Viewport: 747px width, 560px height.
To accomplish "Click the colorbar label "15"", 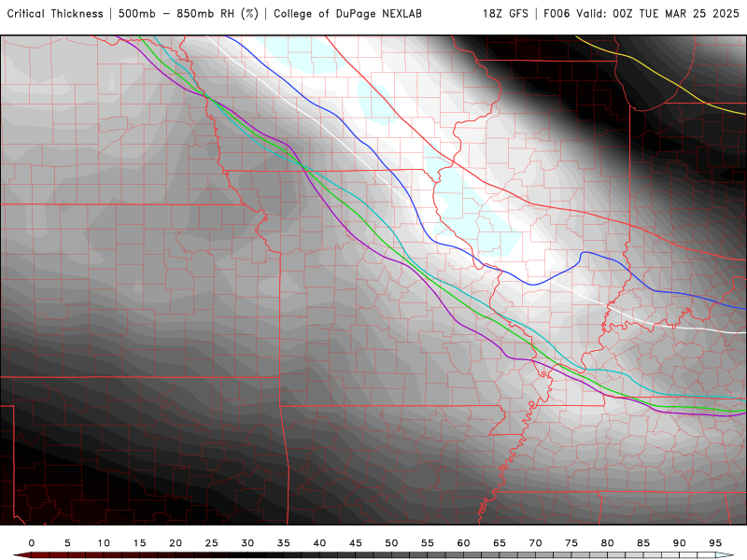I will (139, 543).
